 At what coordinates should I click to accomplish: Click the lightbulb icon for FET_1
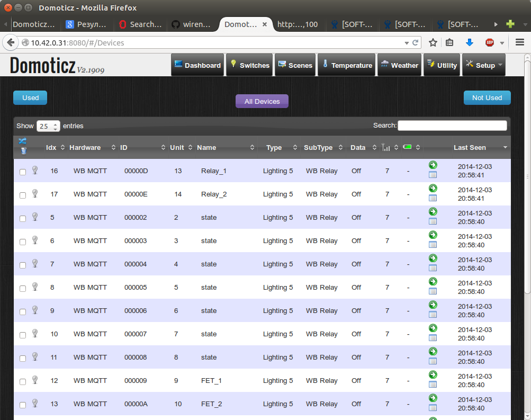(x=35, y=380)
